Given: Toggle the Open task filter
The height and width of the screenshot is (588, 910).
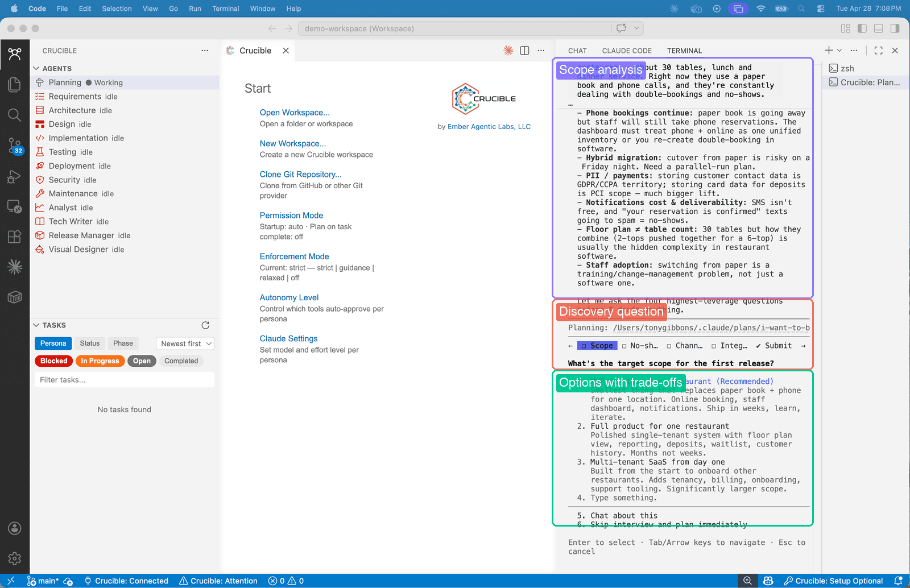Looking at the screenshot, I should pos(142,361).
